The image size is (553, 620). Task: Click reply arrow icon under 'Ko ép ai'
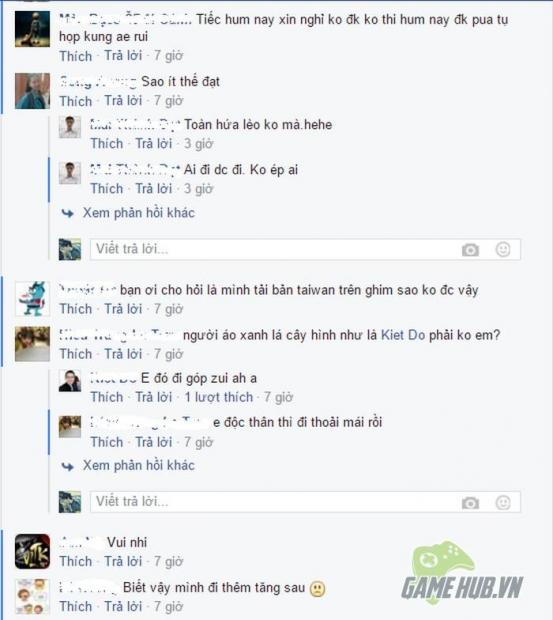coord(68,214)
